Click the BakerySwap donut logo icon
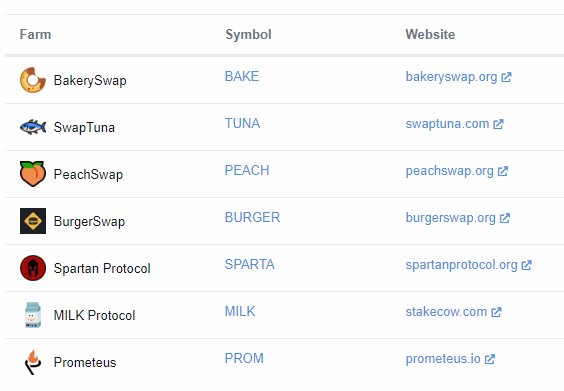The image size is (564, 391). (x=33, y=80)
